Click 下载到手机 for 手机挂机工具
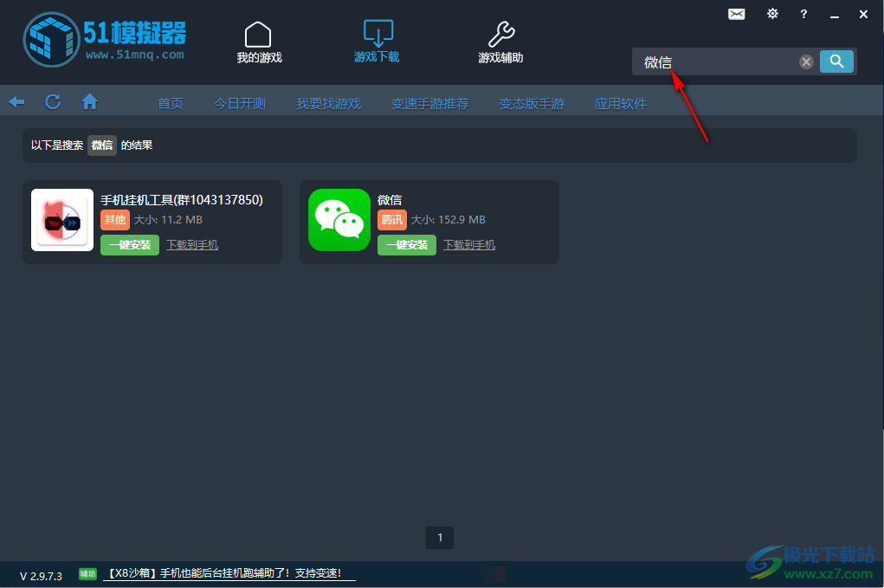The width and height of the screenshot is (884, 588). pos(192,245)
